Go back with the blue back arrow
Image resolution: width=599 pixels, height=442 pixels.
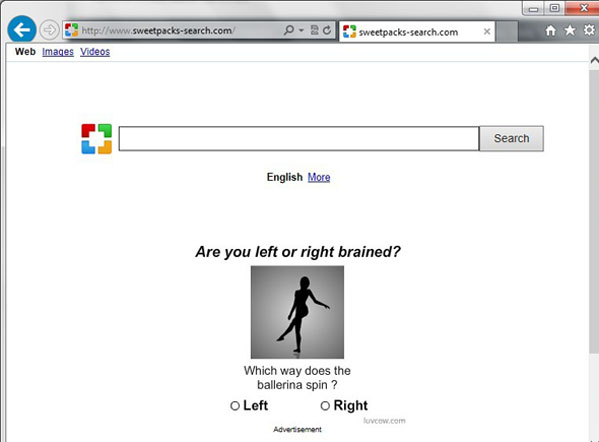[22, 29]
